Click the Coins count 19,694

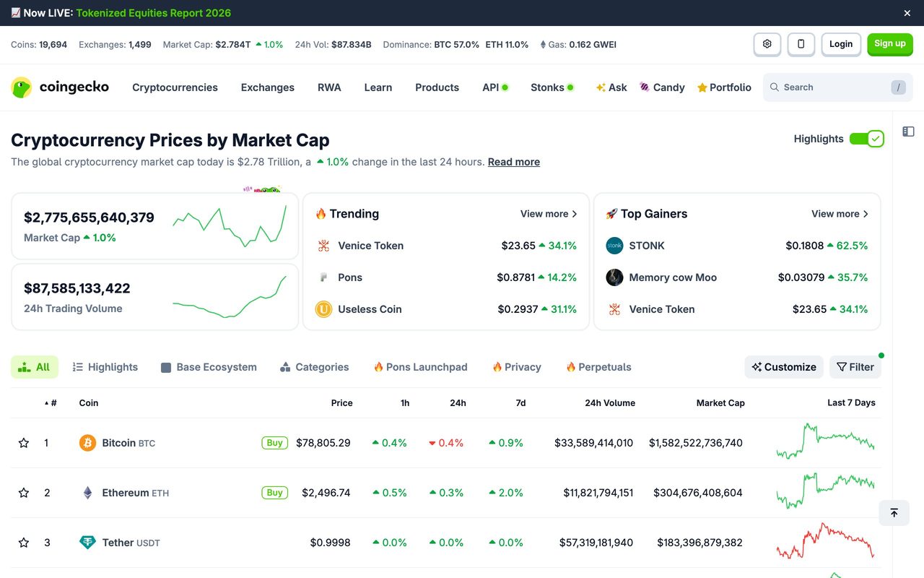(x=53, y=45)
